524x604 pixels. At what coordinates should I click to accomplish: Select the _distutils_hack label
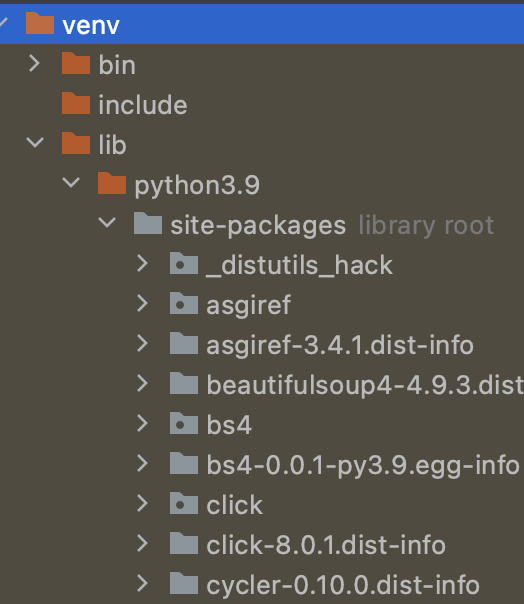click(x=299, y=265)
